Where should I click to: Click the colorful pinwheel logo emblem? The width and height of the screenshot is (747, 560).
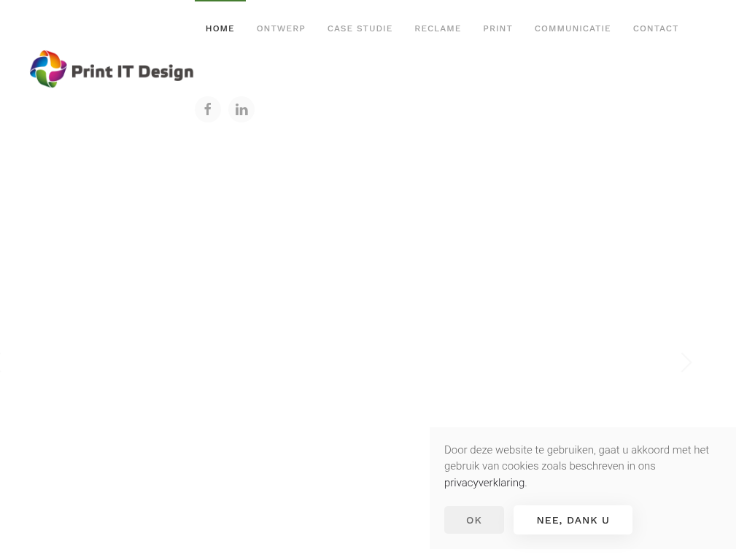[48, 69]
